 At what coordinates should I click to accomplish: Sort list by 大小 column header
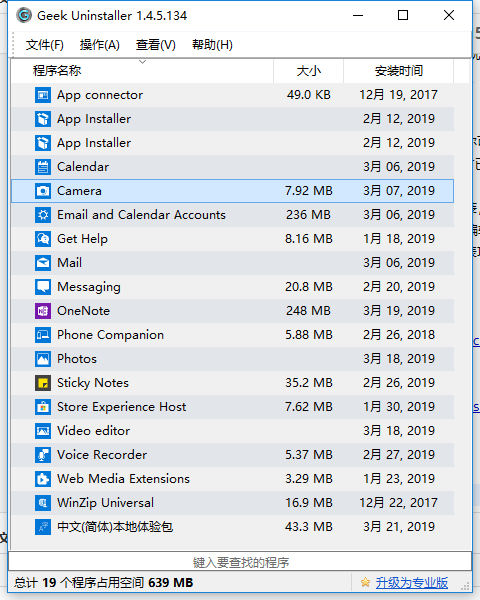(309, 71)
